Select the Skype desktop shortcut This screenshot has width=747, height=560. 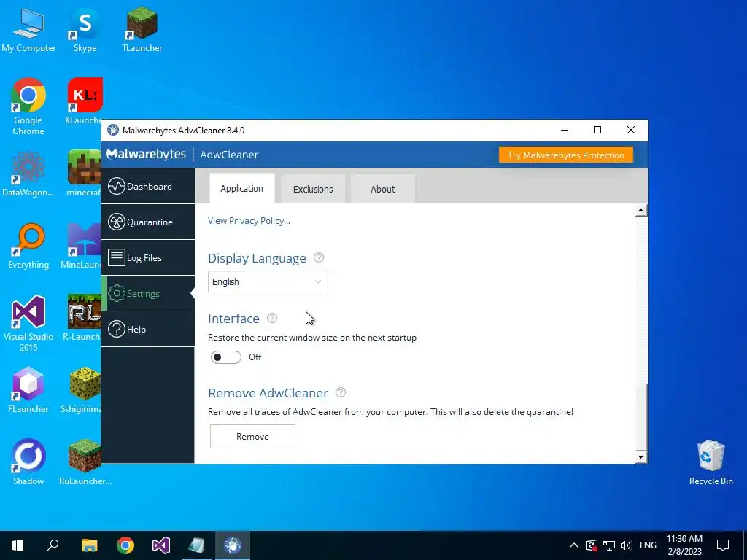(x=85, y=29)
